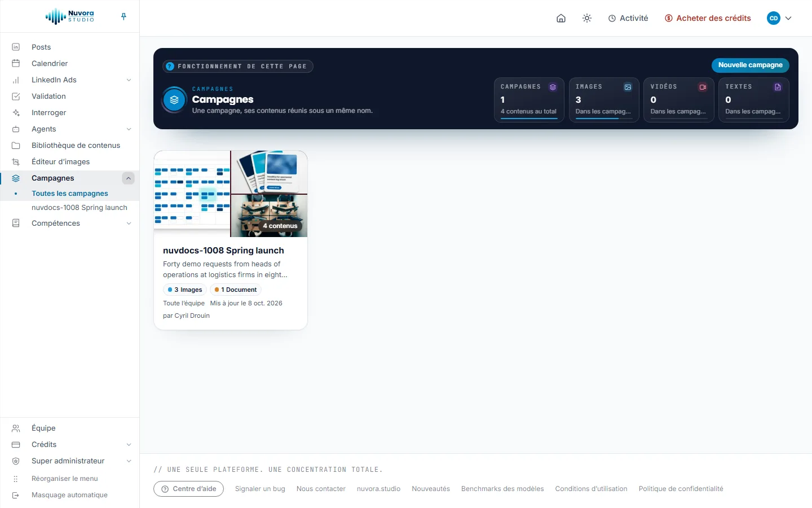Expand the LinkedIn Ads submenu chevron
This screenshot has width=812, height=508.
pos(129,80)
